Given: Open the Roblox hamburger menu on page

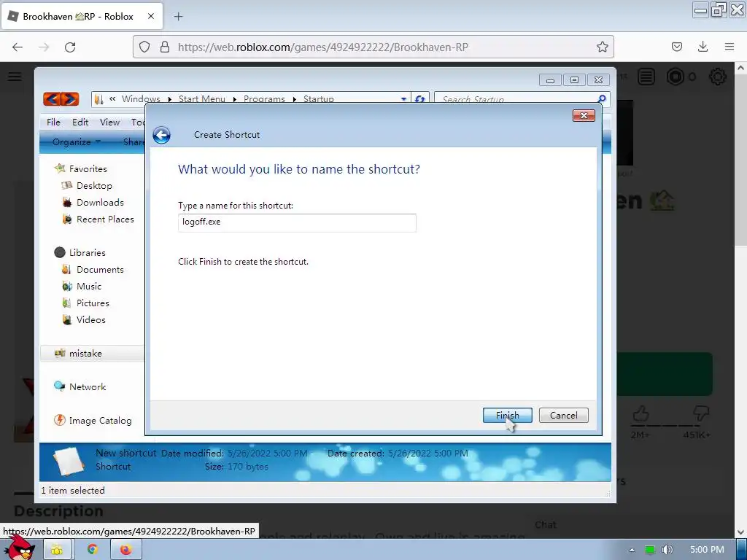Looking at the screenshot, I should coord(15,76).
